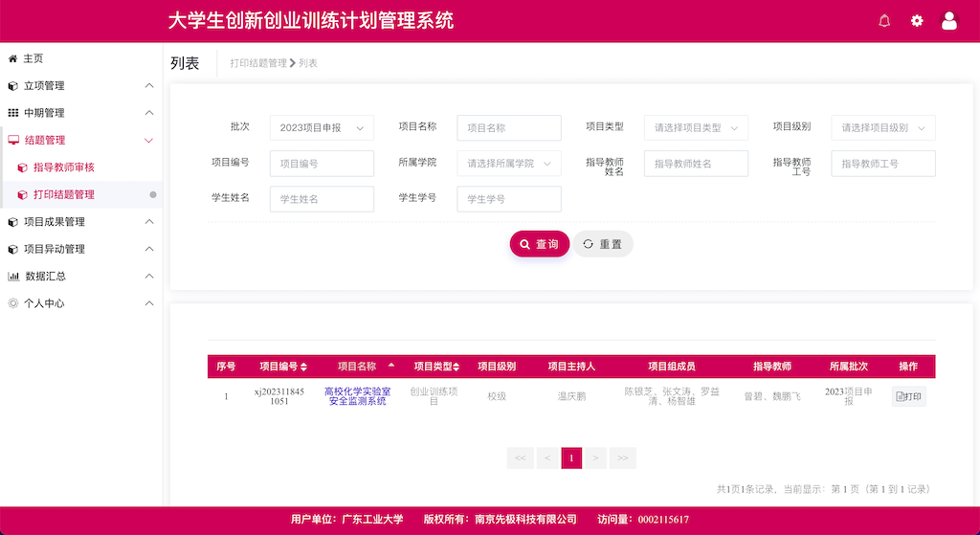Image resolution: width=980 pixels, height=535 pixels.
Task: Expand the 立项管理 sidebar menu
Action: pos(80,86)
